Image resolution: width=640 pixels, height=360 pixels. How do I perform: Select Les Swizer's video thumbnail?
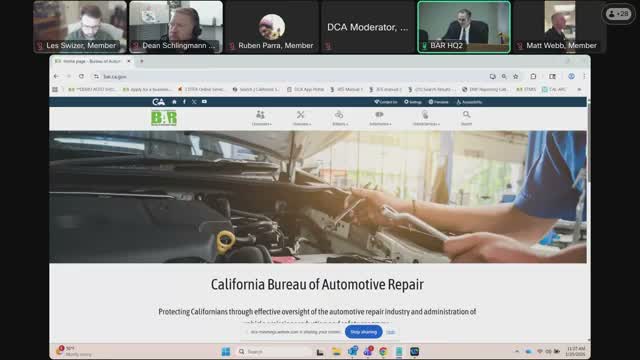pyautogui.click(x=80, y=27)
